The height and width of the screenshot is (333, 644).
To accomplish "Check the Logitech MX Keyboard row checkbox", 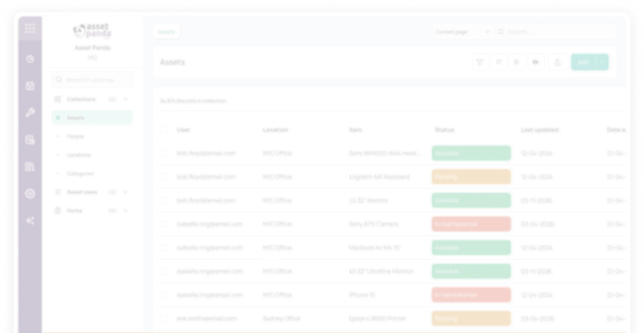I will 163,176.
